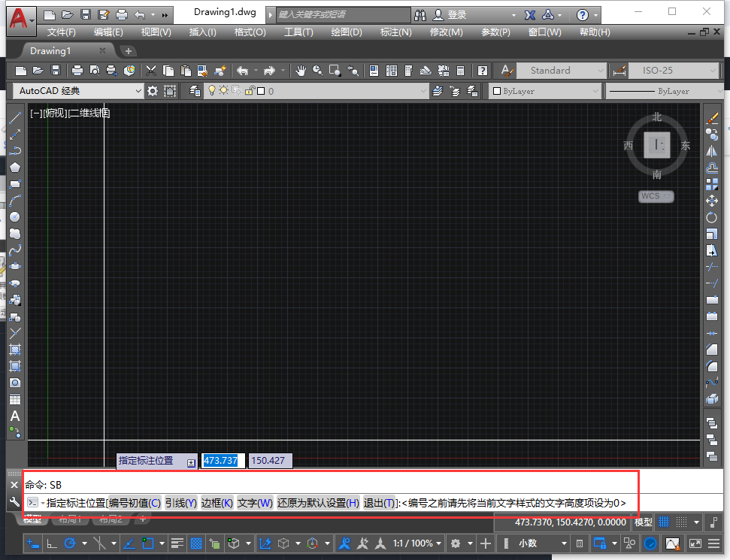Open the ISO-25 dimension style dropdown
The image size is (730, 560).
pos(673,71)
